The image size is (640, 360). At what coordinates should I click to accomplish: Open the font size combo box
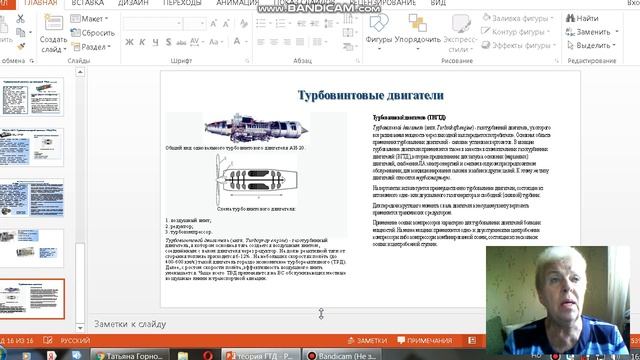194,24
